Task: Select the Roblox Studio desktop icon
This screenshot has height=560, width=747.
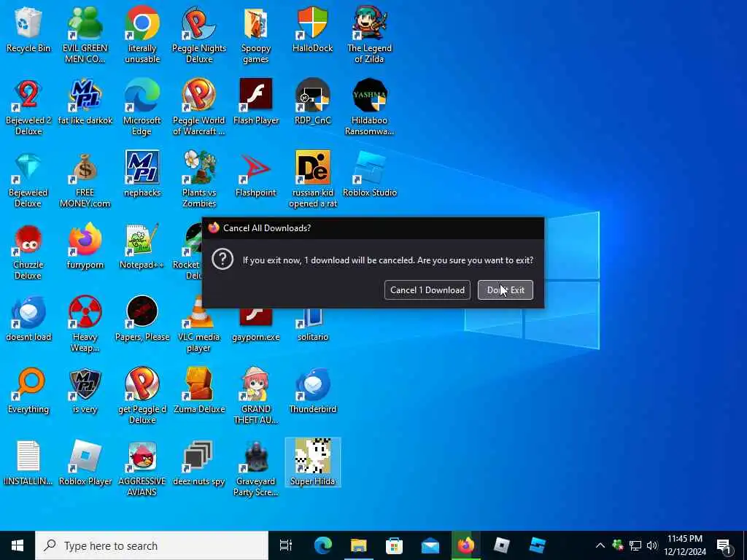Action: pos(369,175)
